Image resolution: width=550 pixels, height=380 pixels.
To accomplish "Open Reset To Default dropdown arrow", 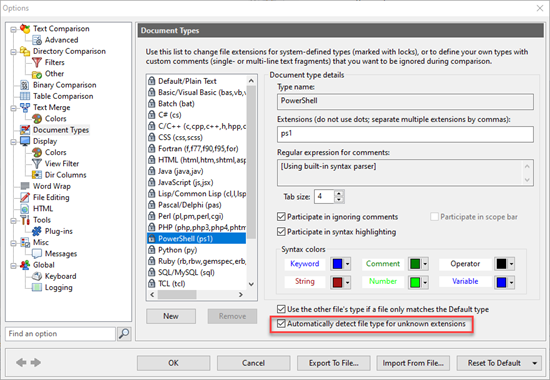I will pyautogui.click(x=535, y=363).
